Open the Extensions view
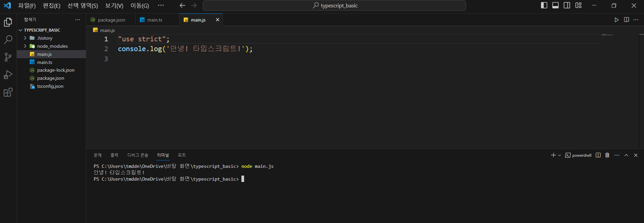Screen dimensions: 644x223 8,92
